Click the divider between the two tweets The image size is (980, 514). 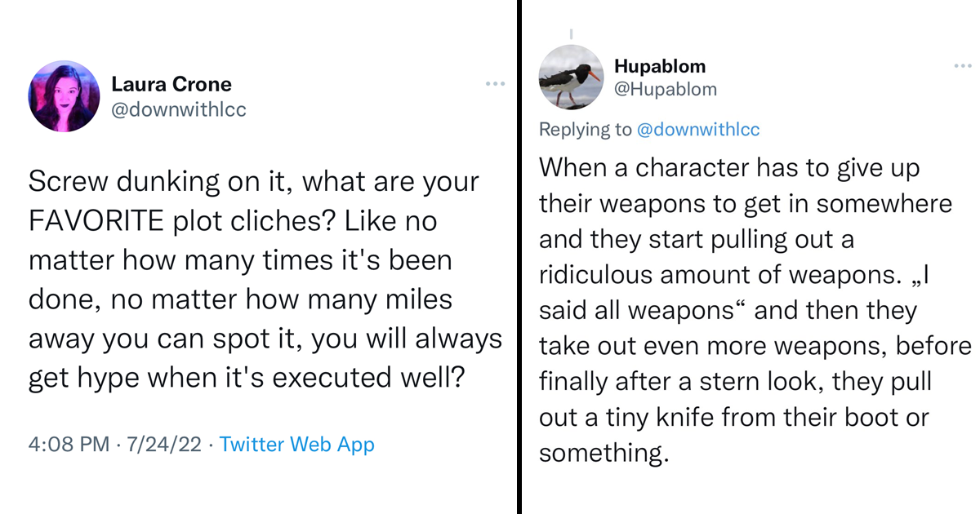(520, 257)
